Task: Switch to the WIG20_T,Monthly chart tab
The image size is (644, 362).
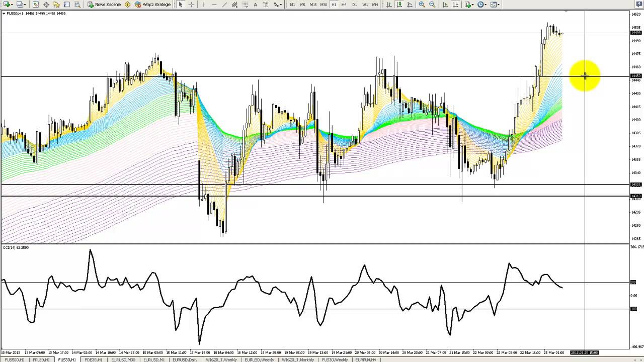Action: (299, 359)
